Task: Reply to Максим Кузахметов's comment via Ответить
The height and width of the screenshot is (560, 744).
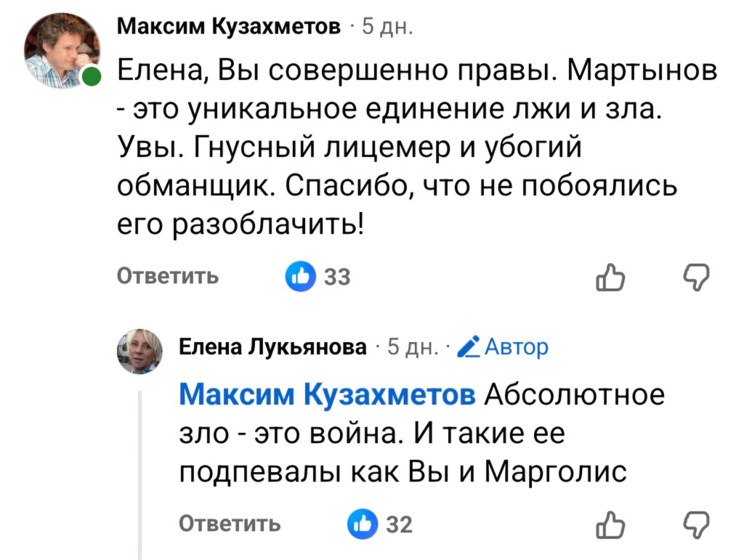Action: point(168,277)
